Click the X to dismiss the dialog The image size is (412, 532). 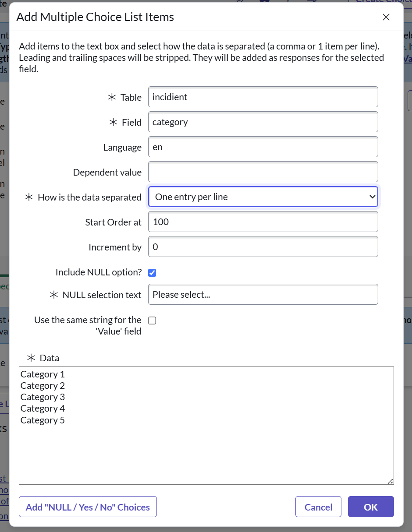(x=386, y=17)
